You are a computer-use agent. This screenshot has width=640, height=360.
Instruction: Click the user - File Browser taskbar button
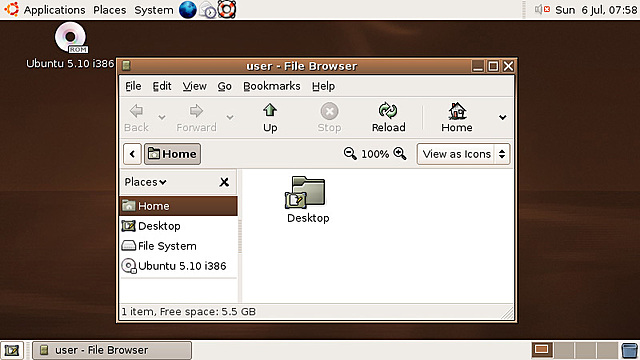pyautogui.click(x=112, y=350)
